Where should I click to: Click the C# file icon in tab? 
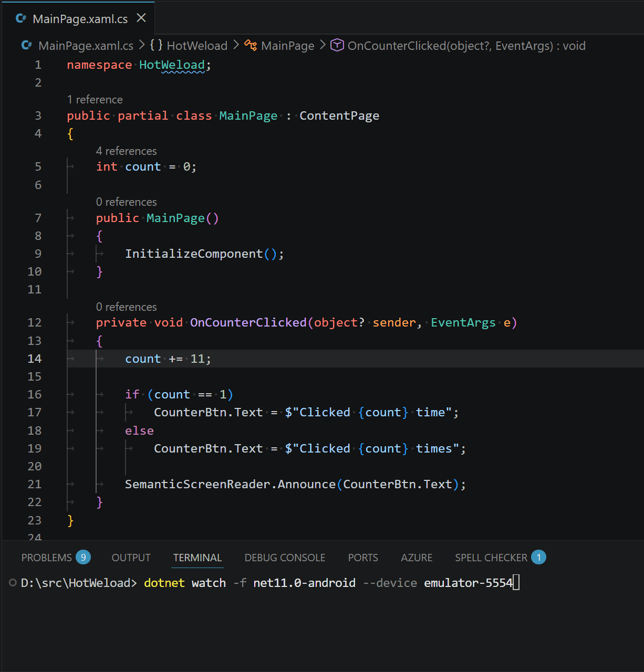point(21,18)
